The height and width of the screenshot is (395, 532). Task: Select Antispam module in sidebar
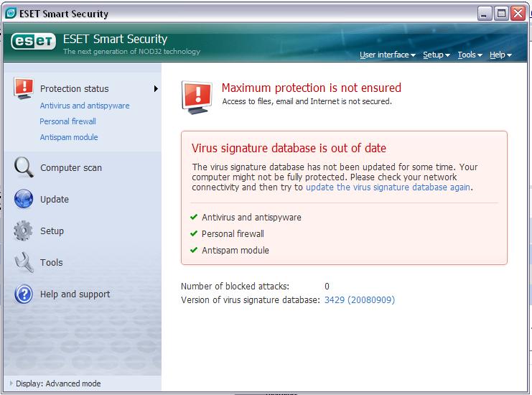point(69,137)
